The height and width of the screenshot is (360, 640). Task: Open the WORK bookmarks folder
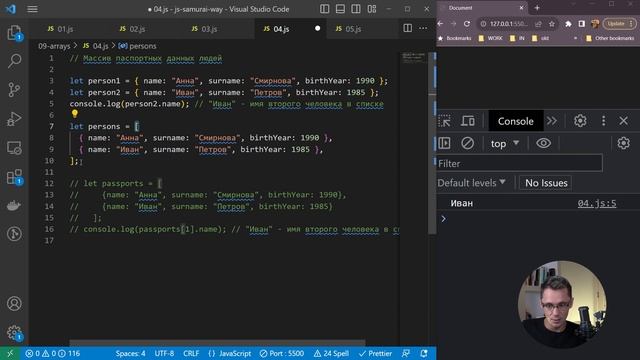pyautogui.click(x=490, y=38)
